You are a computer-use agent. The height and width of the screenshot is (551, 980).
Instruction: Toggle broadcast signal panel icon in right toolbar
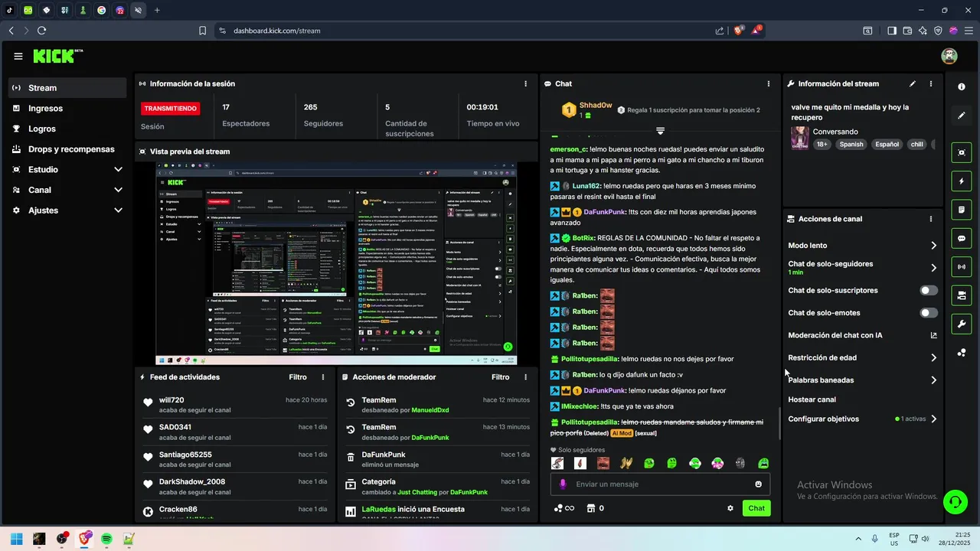[x=962, y=267]
